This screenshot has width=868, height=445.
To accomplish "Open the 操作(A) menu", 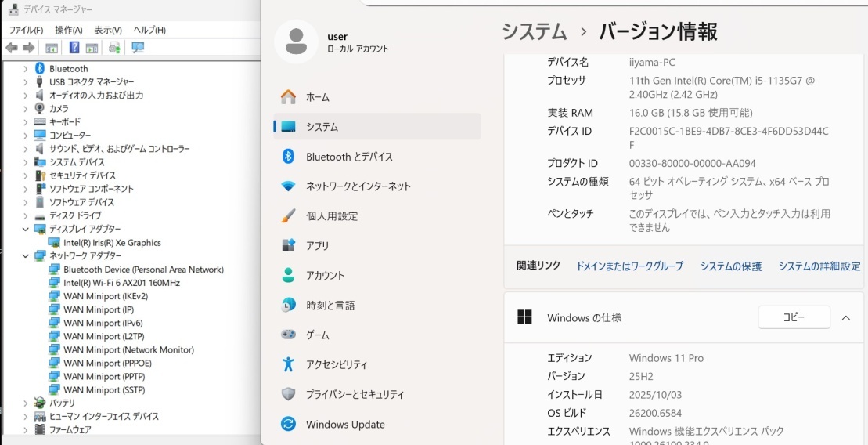I will (69, 30).
